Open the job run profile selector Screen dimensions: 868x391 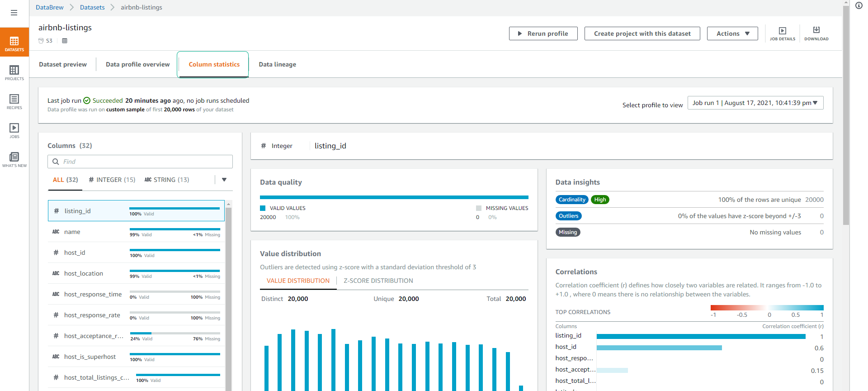click(755, 103)
